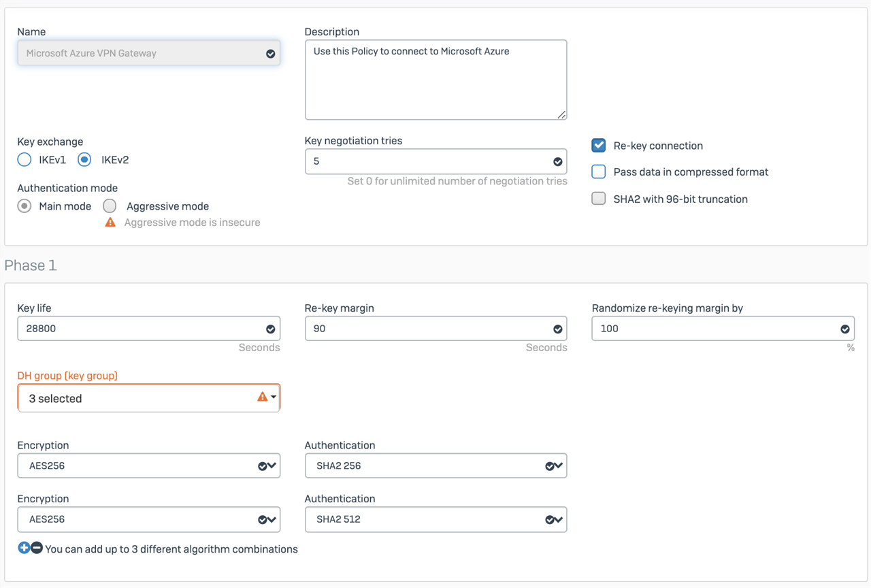The width and height of the screenshot is (871, 588).
Task: Toggle Re-key connection checkbox
Action: (599, 146)
